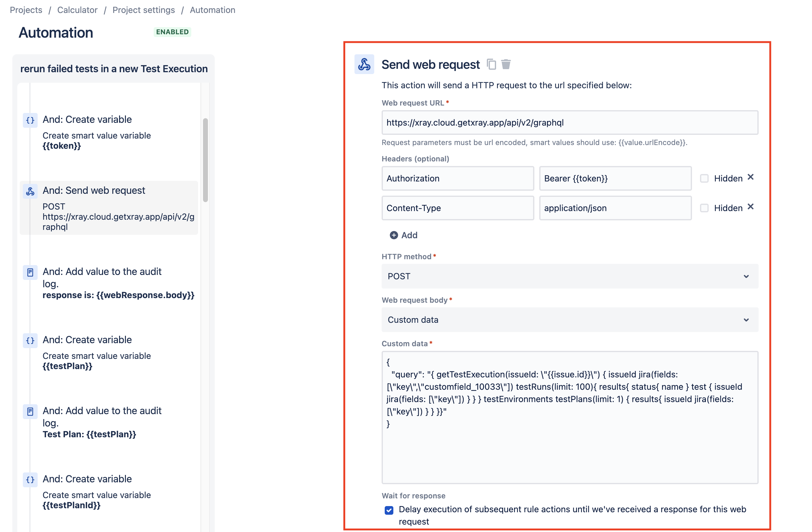Edit the Web request URL field
The width and height of the screenshot is (812, 532).
tap(570, 123)
